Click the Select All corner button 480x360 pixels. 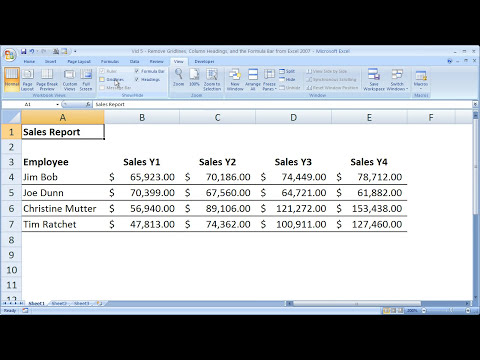[x=12, y=117]
